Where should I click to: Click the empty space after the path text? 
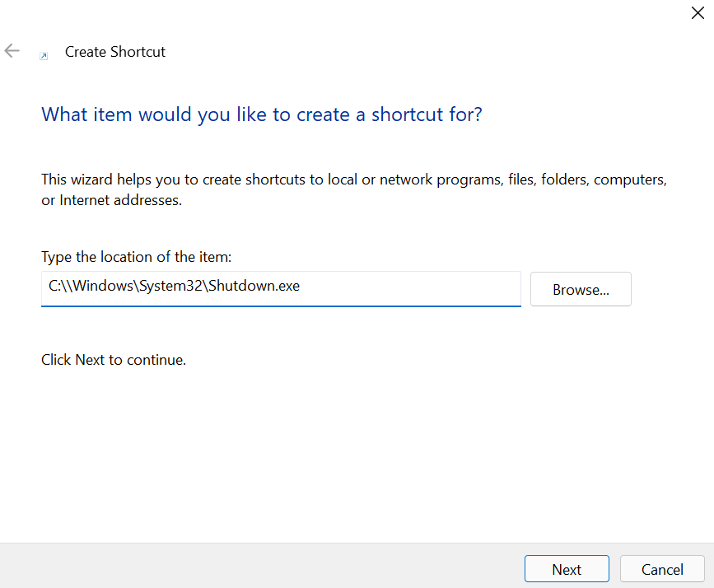(x=412, y=288)
